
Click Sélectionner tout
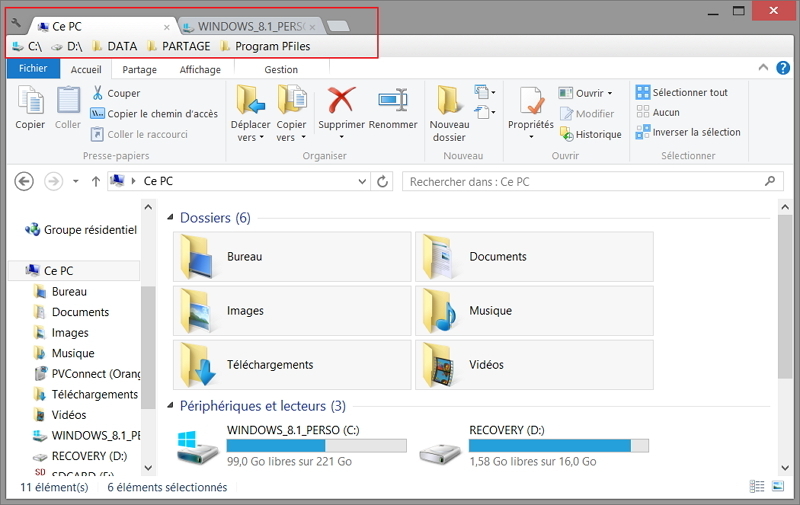682,92
